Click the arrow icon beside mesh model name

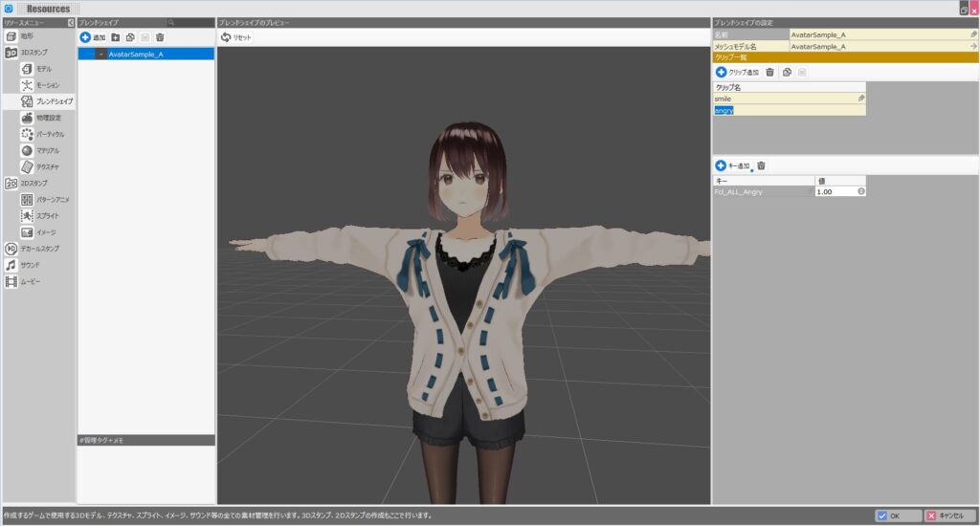pyautogui.click(x=972, y=46)
